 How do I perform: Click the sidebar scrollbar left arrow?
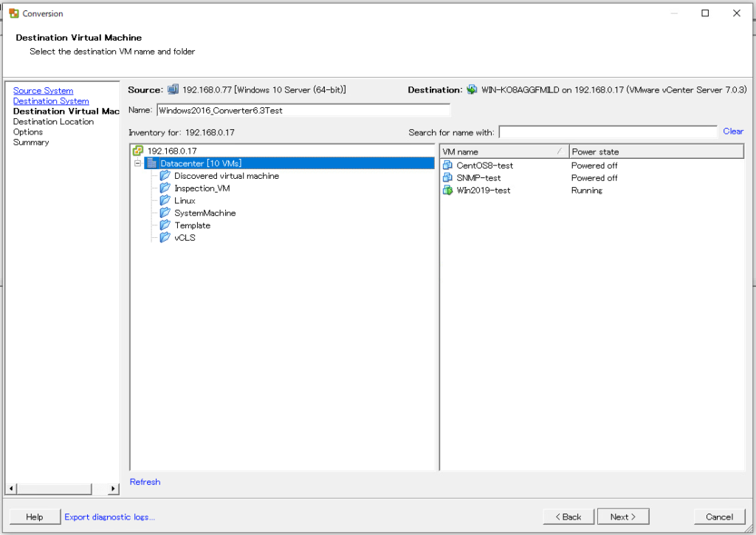pyautogui.click(x=11, y=488)
